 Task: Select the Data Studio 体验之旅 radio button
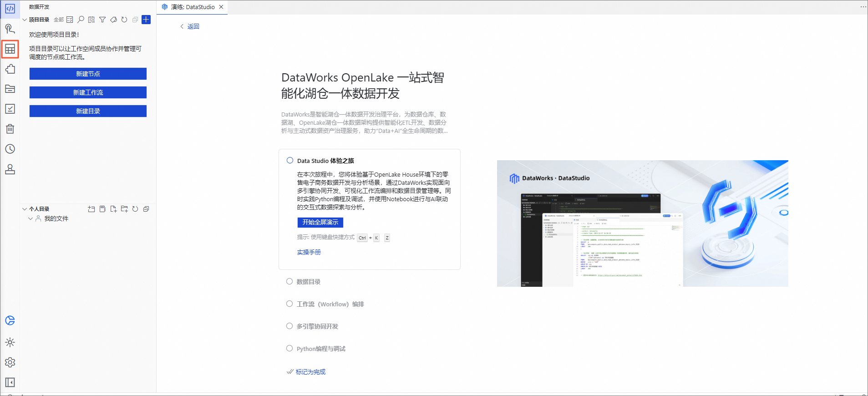tap(290, 160)
